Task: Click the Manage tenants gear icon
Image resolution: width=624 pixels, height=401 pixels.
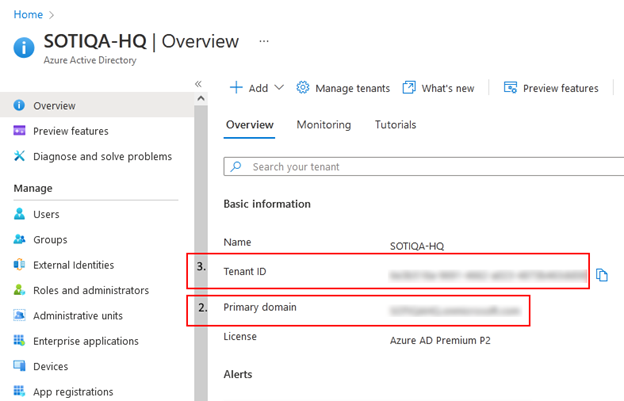Action: tap(302, 87)
